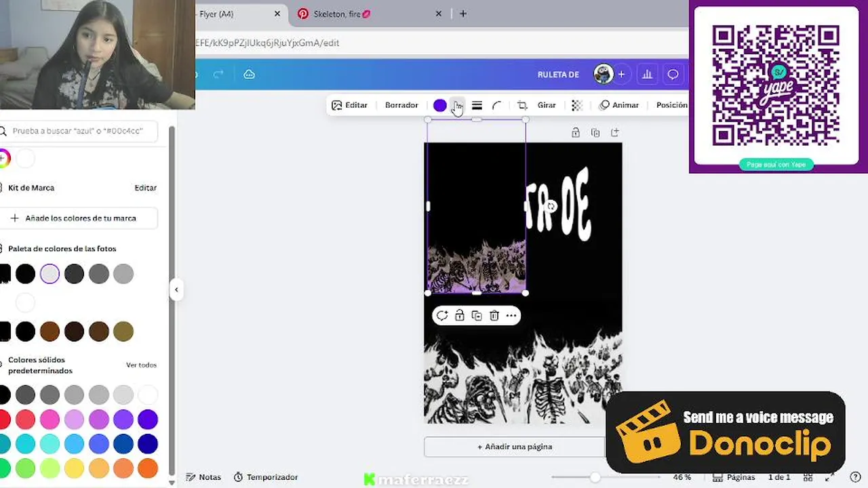Viewport: 868px width, 488px height.
Task: Select the yellow default color swatch
Action: pyautogui.click(x=74, y=468)
